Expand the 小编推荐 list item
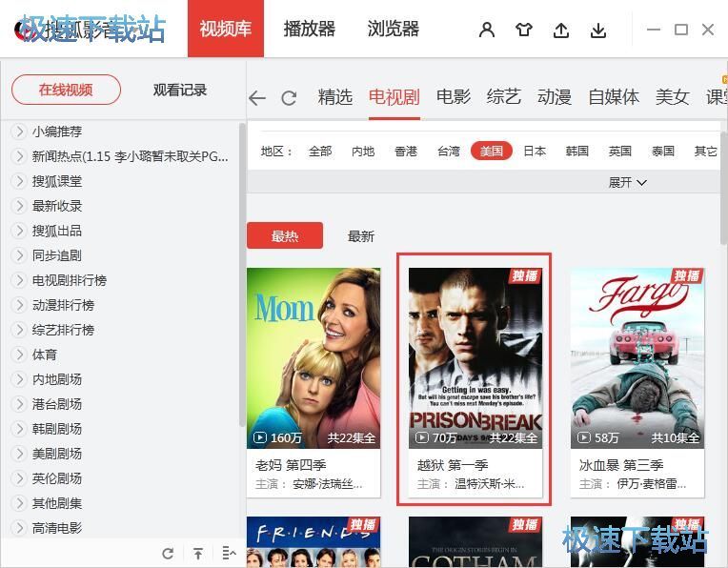The image size is (728, 568). pyautogui.click(x=18, y=132)
